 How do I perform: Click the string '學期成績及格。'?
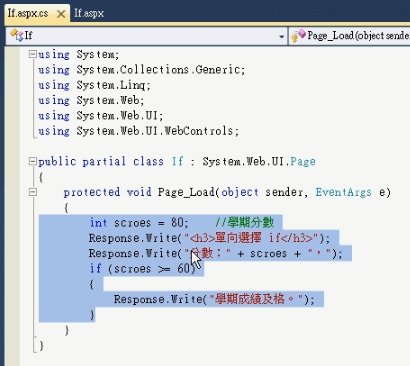pos(256,299)
